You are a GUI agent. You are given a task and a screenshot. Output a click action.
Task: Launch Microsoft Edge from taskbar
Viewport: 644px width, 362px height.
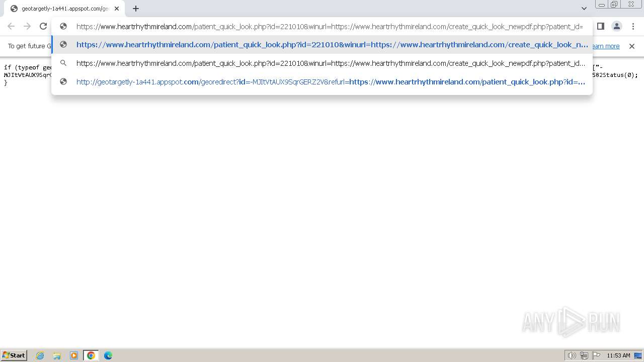(x=108, y=355)
